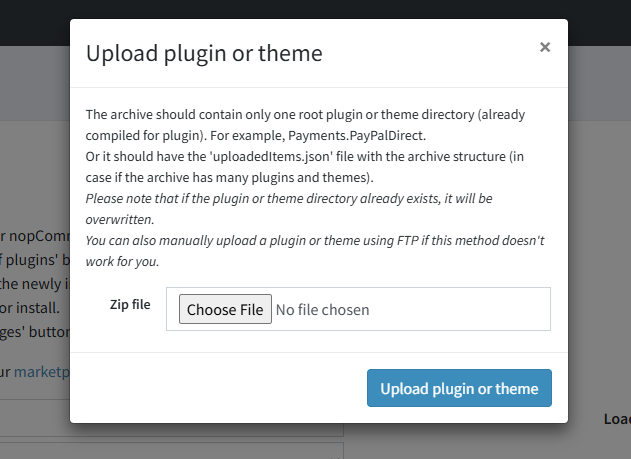Image resolution: width=631 pixels, height=459 pixels.
Task: Click the 'No file chosen' text
Action: click(322, 310)
